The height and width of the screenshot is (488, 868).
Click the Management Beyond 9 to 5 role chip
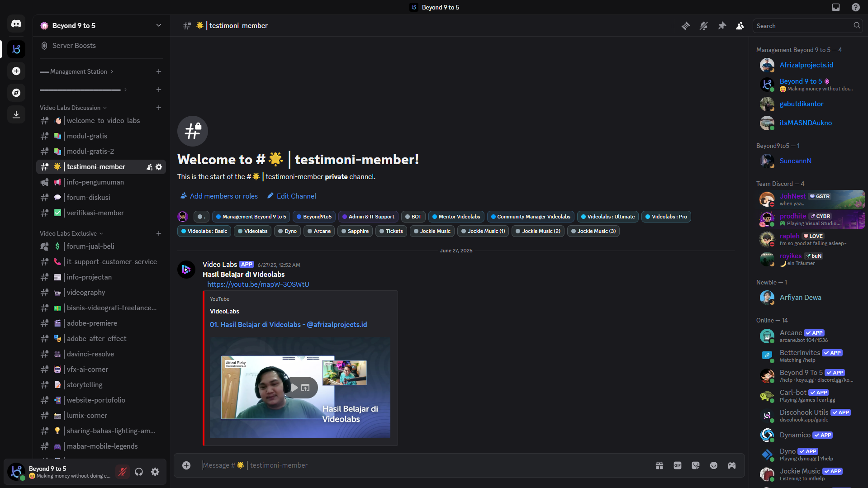point(251,217)
